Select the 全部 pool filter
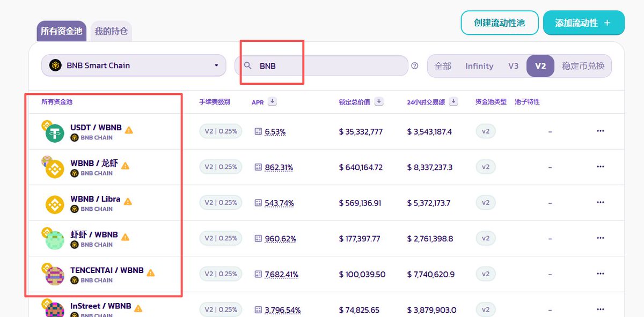 click(443, 66)
